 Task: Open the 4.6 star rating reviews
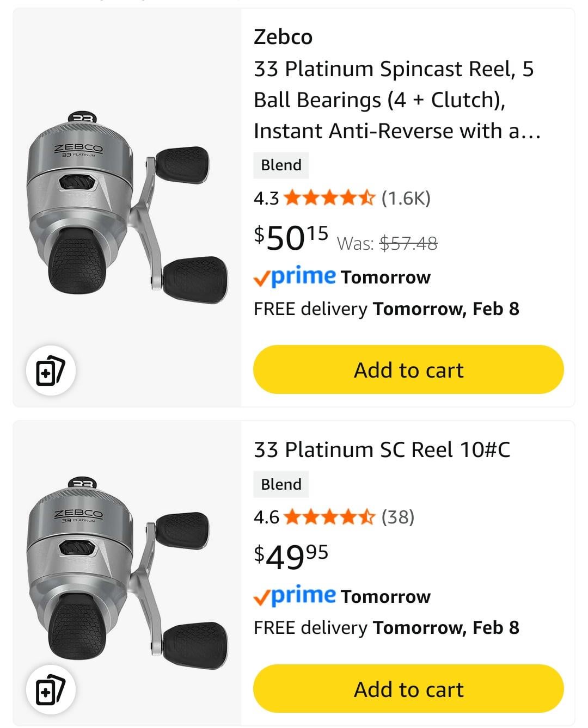tap(329, 517)
